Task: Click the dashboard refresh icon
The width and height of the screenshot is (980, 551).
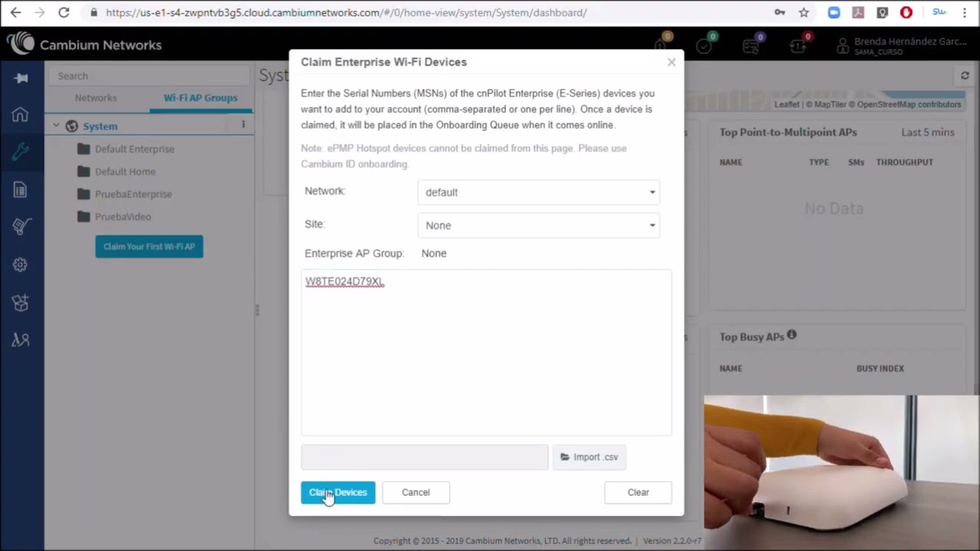Action: (x=965, y=76)
